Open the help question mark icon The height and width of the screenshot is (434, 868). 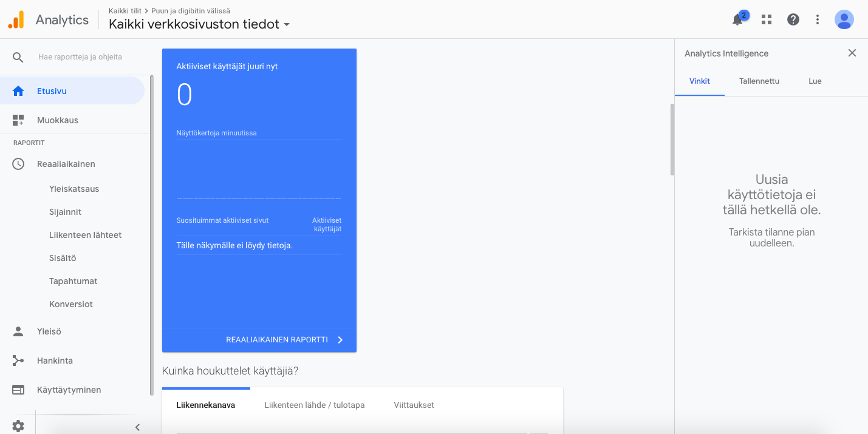[793, 19]
